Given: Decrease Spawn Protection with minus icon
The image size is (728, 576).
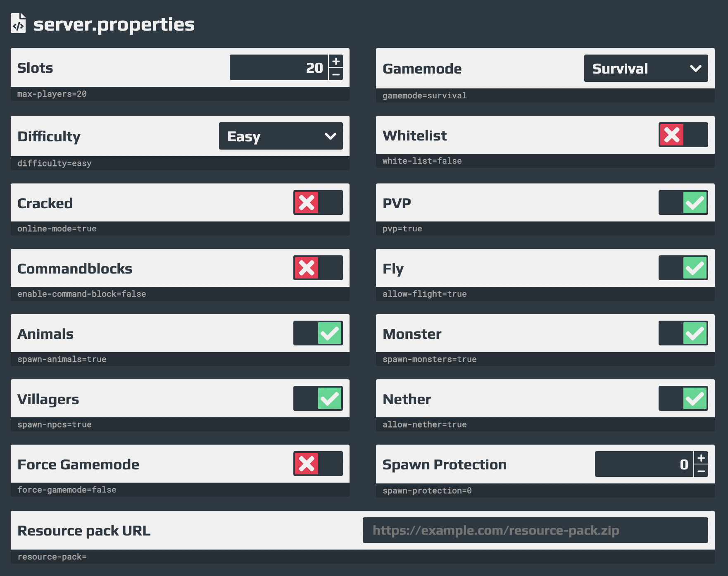Looking at the screenshot, I should click(701, 471).
